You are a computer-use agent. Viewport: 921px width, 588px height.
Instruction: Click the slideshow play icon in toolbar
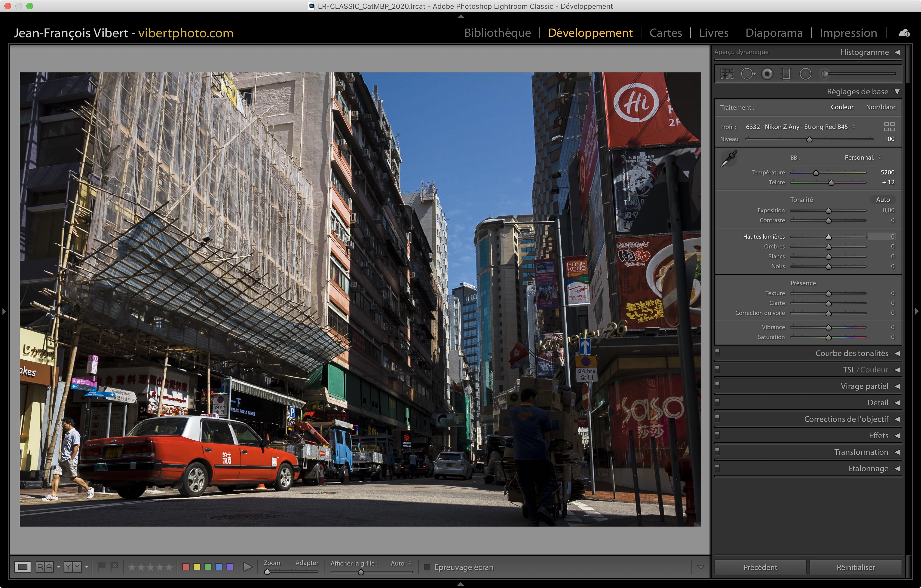(248, 567)
